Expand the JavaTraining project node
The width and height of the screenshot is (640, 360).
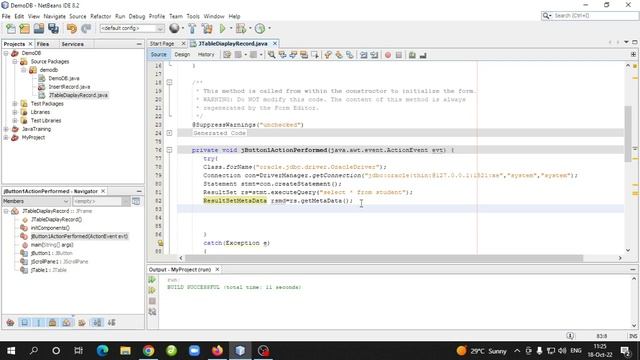pos(6,129)
